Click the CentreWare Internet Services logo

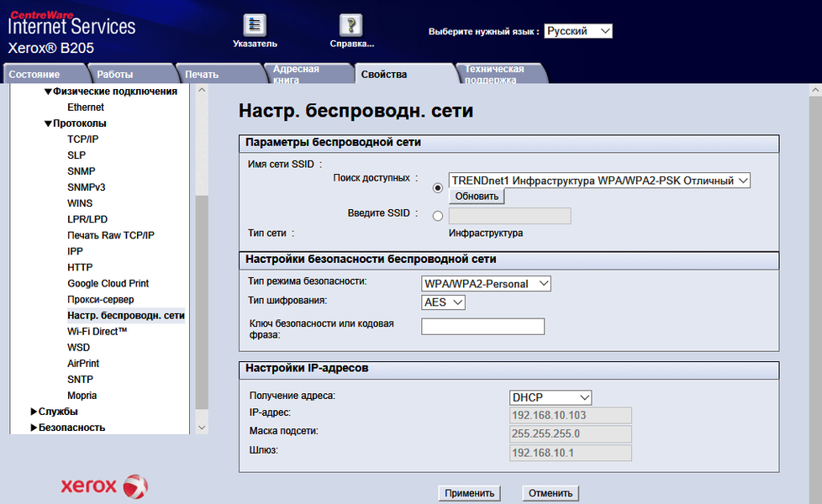pos(71,24)
